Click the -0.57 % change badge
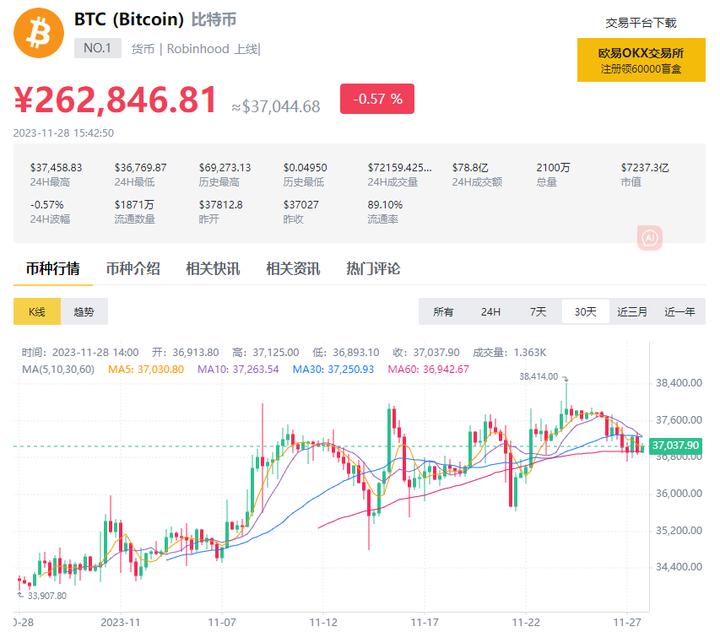The image size is (720, 632). pos(377,99)
